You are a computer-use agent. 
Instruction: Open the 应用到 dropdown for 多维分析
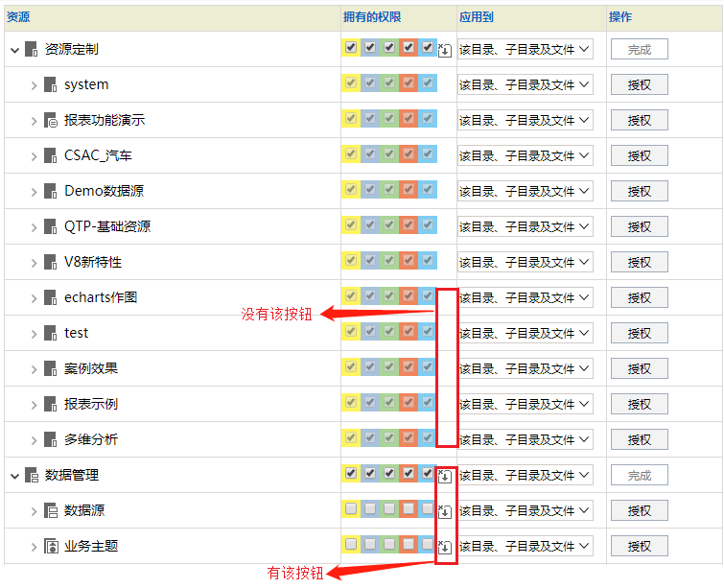525,439
